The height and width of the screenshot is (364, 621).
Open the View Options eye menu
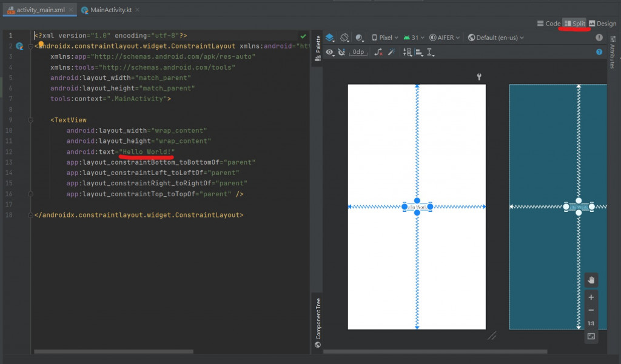tap(330, 52)
